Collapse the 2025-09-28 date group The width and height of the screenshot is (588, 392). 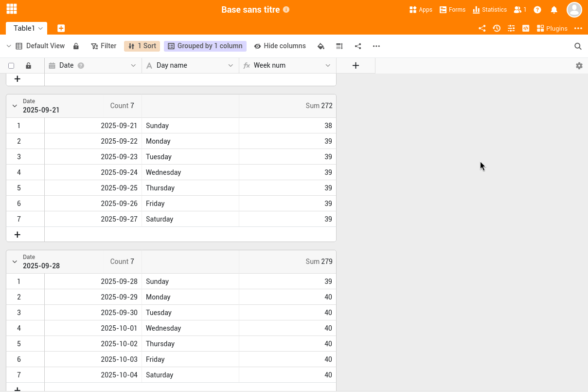(15, 261)
